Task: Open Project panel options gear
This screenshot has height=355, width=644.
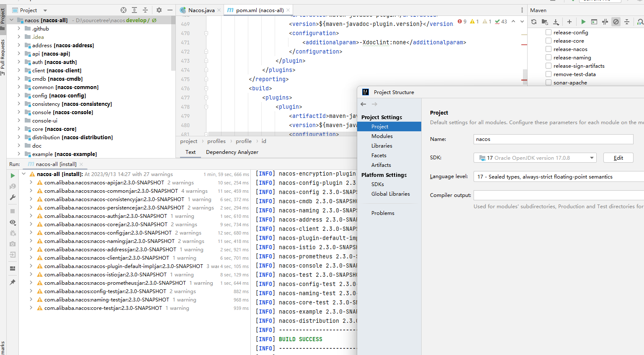Action: [159, 10]
